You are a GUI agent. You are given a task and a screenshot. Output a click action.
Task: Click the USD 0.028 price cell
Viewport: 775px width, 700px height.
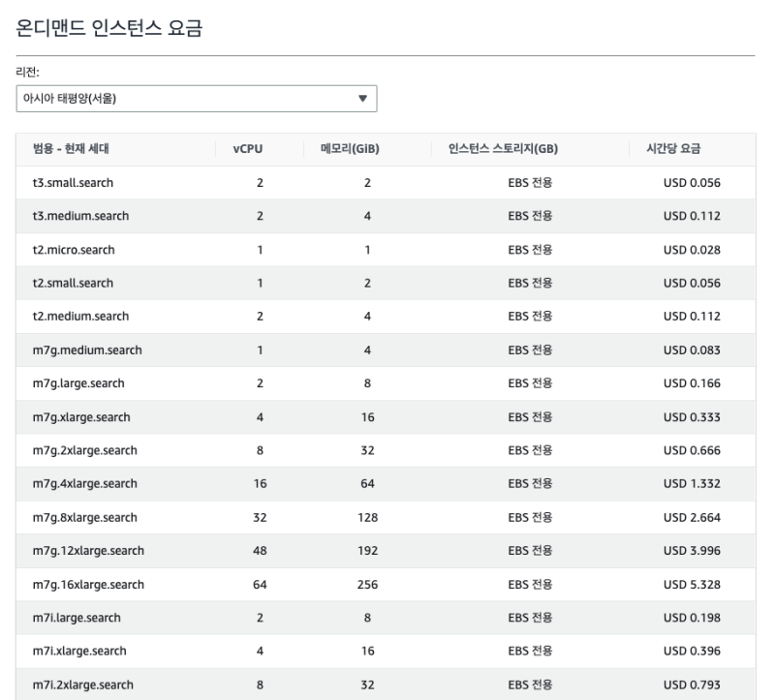click(x=692, y=250)
